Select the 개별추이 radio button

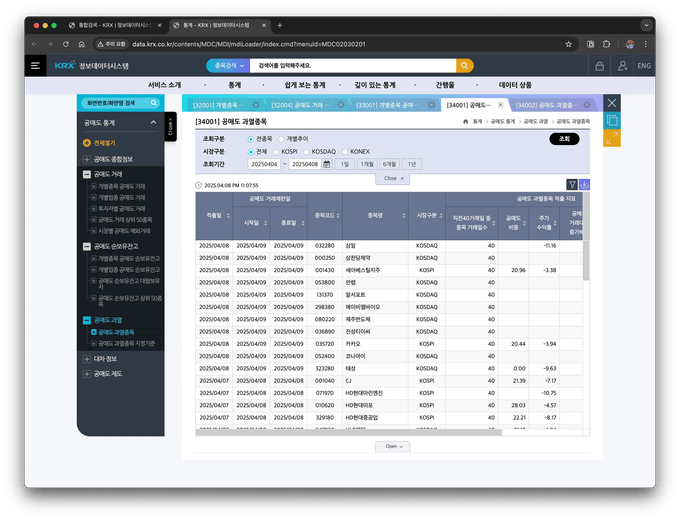click(281, 139)
